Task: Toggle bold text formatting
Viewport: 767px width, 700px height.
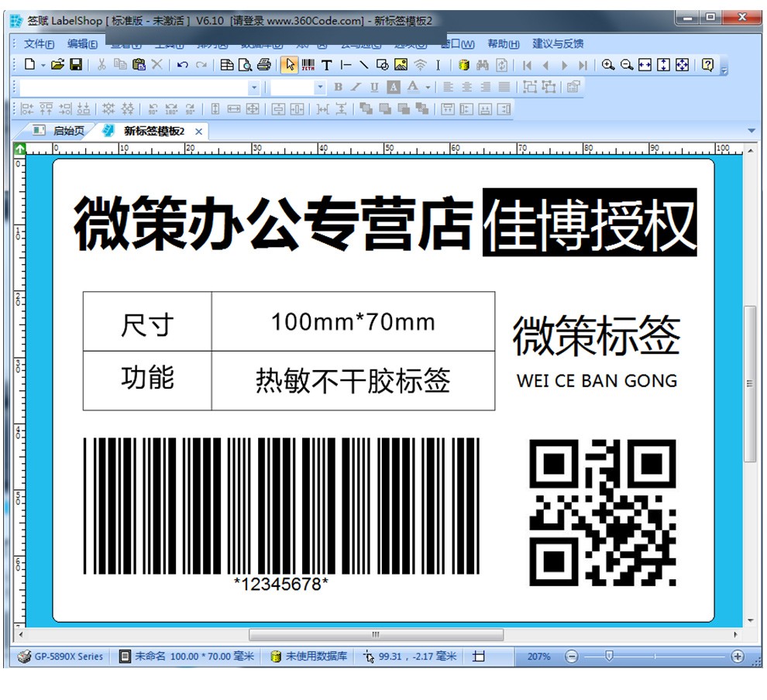Action: tap(339, 87)
